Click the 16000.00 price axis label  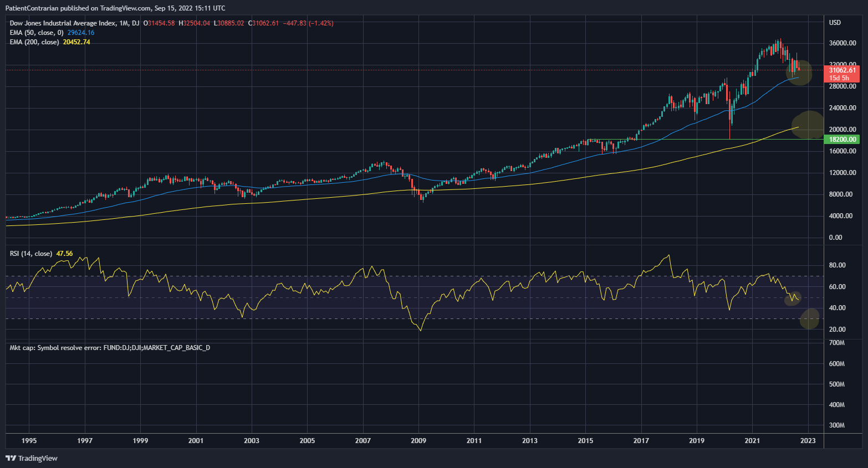(843, 151)
